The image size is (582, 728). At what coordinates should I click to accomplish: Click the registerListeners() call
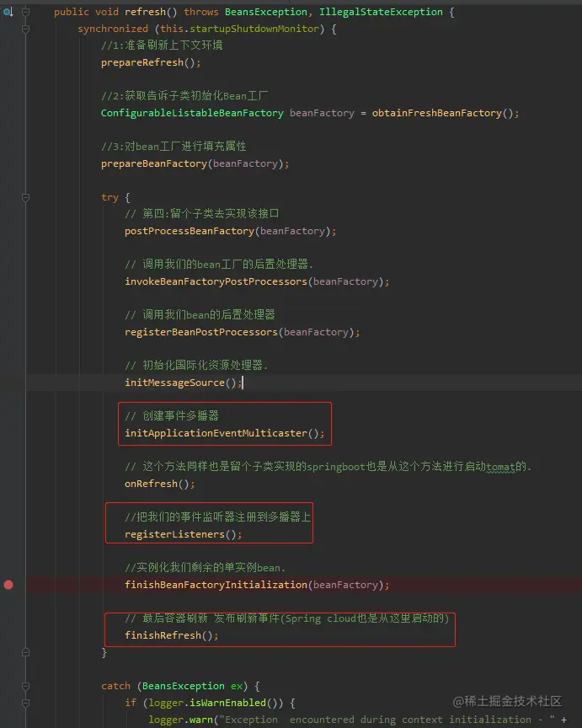pos(183,534)
